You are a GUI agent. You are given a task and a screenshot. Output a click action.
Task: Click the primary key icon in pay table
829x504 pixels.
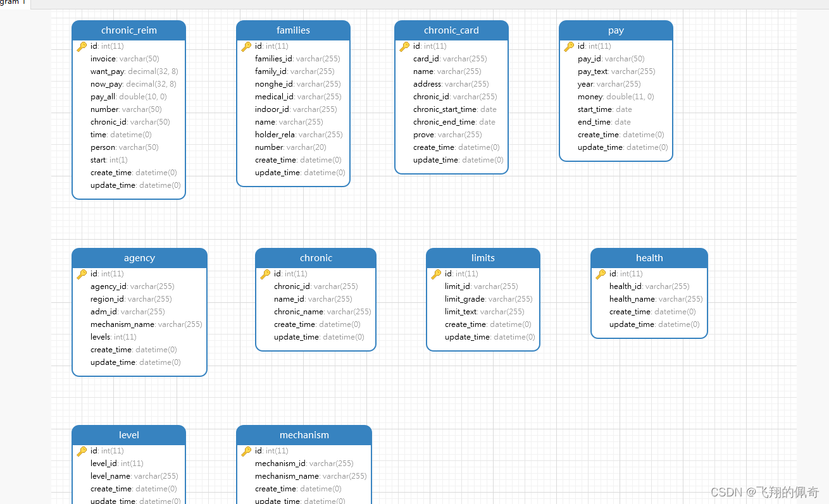[569, 46]
